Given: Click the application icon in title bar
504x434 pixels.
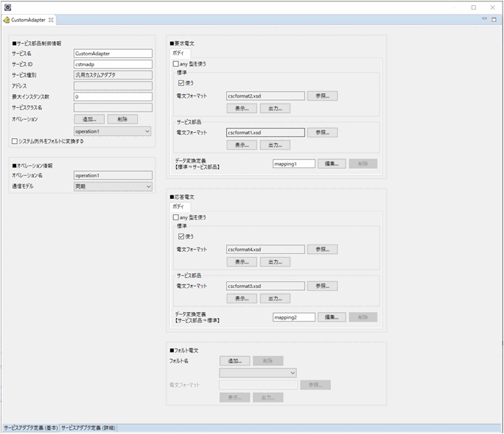Looking at the screenshot, I should point(7,7).
